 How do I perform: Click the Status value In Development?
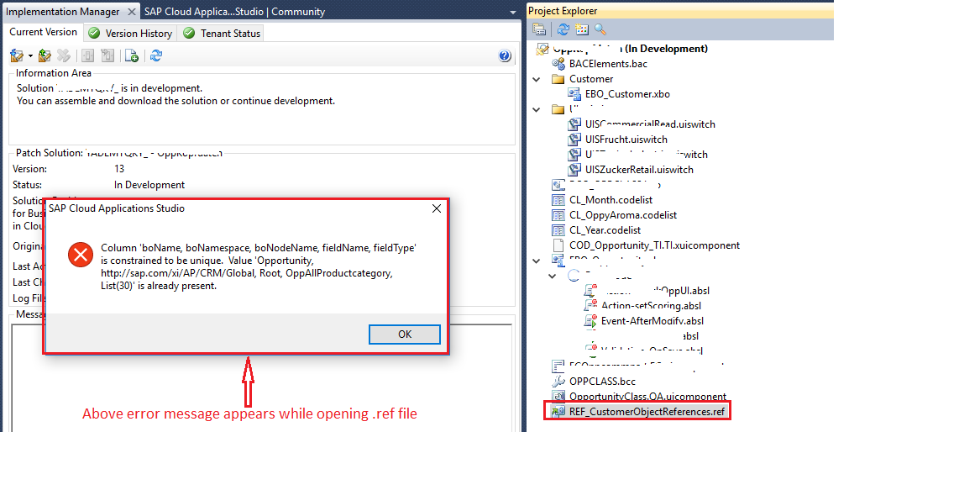pos(149,185)
